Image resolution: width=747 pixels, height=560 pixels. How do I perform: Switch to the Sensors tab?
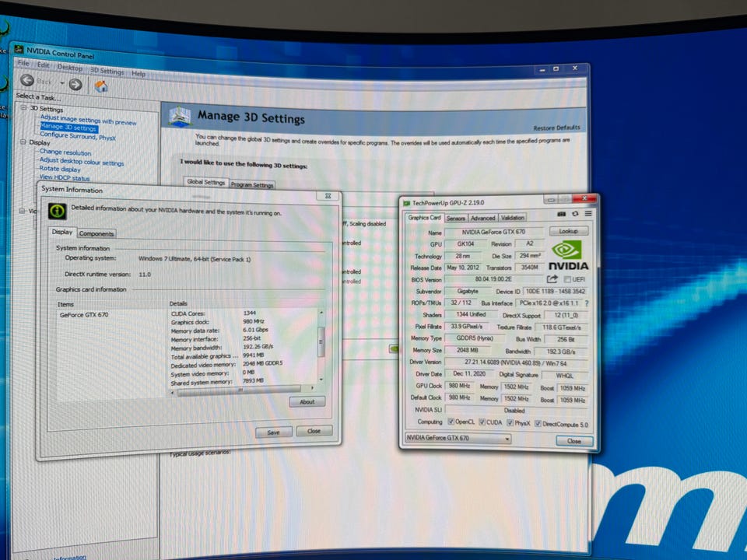pos(455,218)
